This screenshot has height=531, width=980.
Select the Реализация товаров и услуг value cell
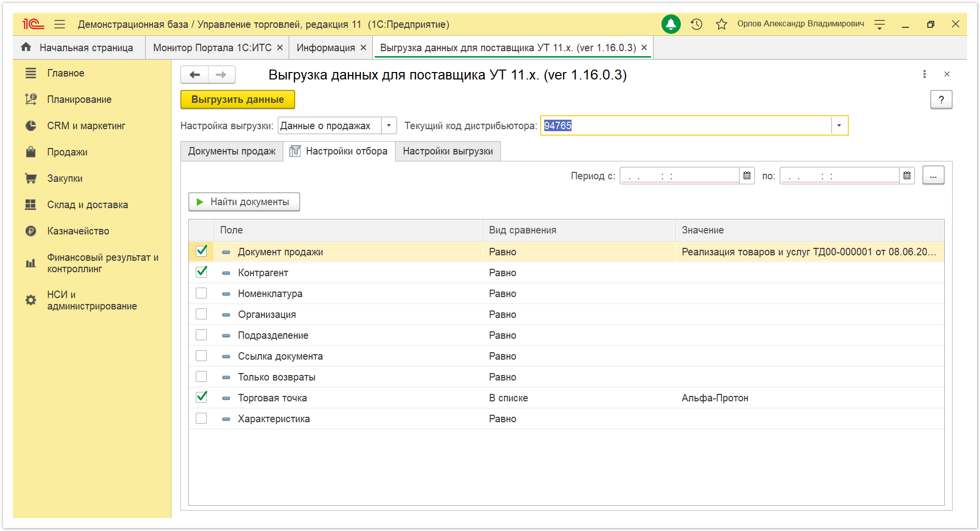810,252
